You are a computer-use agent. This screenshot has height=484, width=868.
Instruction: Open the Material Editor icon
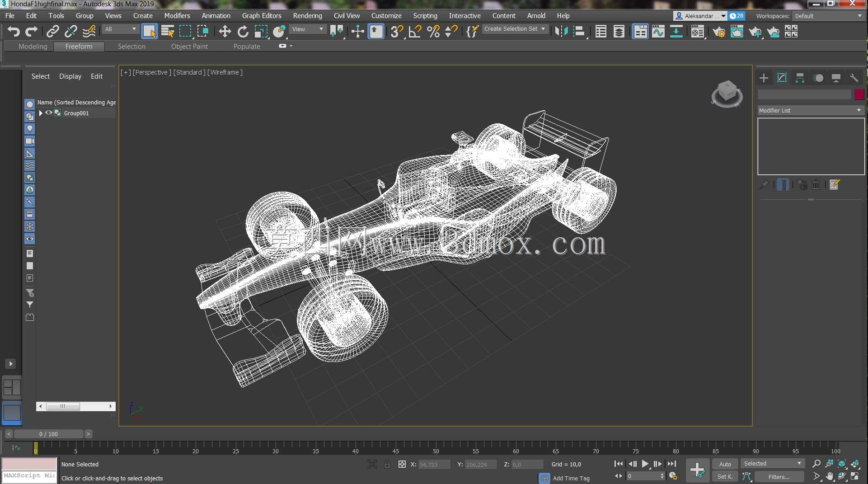698,32
